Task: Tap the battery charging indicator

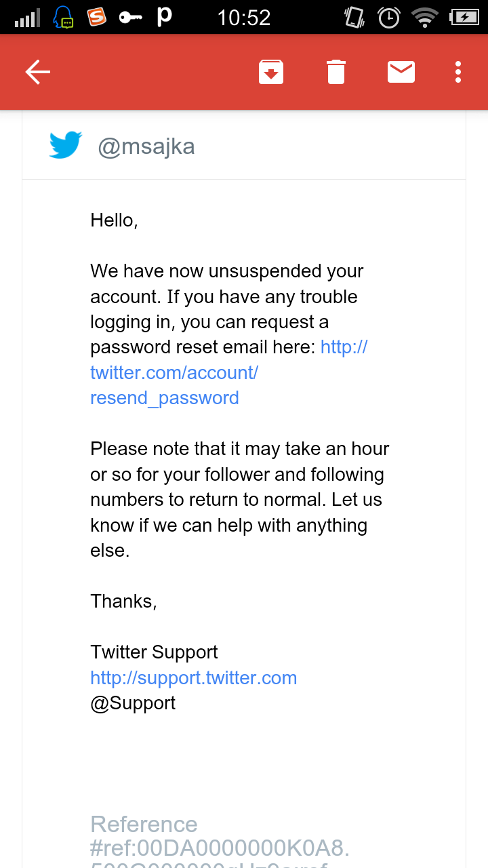Action: (464, 18)
